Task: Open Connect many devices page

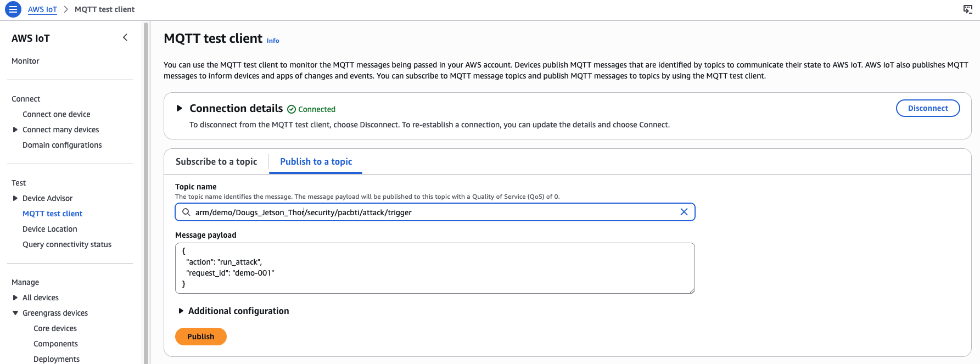Action: pyautogui.click(x=61, y=130)
